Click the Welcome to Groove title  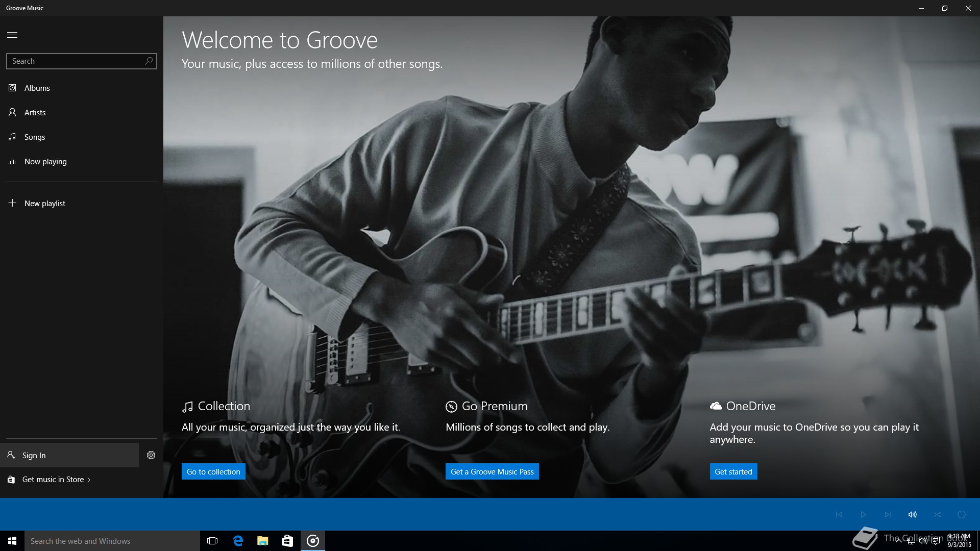point(280,40)
